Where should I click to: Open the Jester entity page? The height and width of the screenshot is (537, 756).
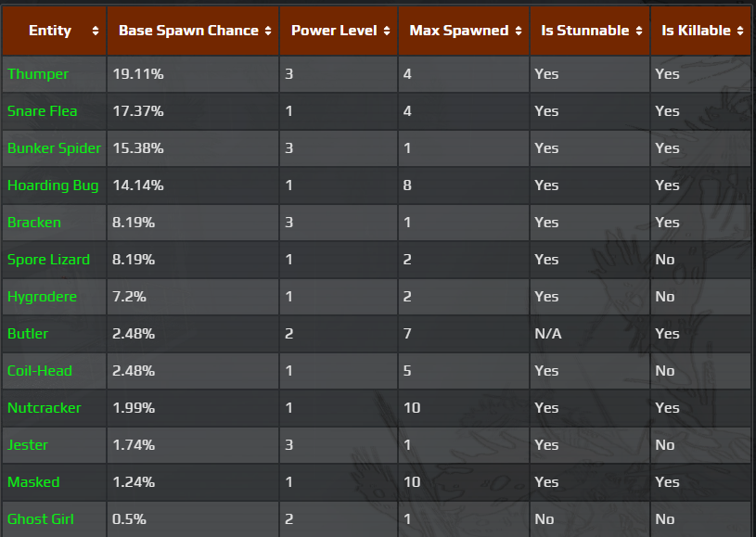(x=28, y=445)
